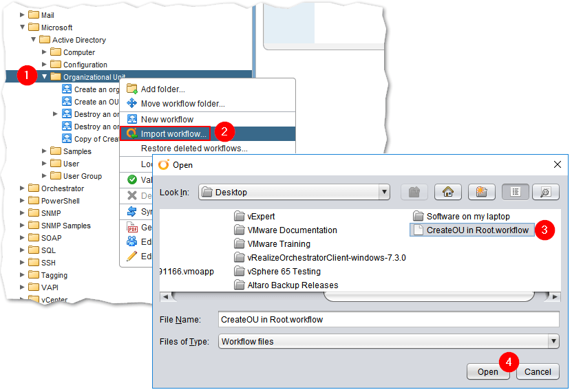Select the Create an OU workflow icon

coord(67,101)
